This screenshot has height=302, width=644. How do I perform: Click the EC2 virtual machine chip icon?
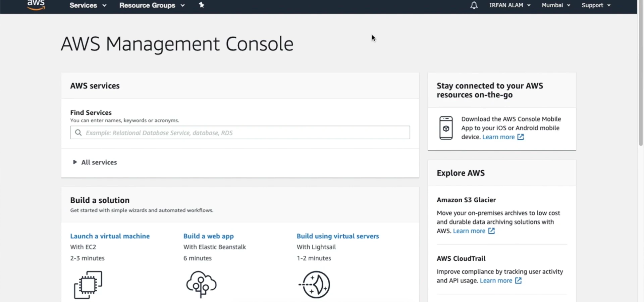[x=88, y=285]
